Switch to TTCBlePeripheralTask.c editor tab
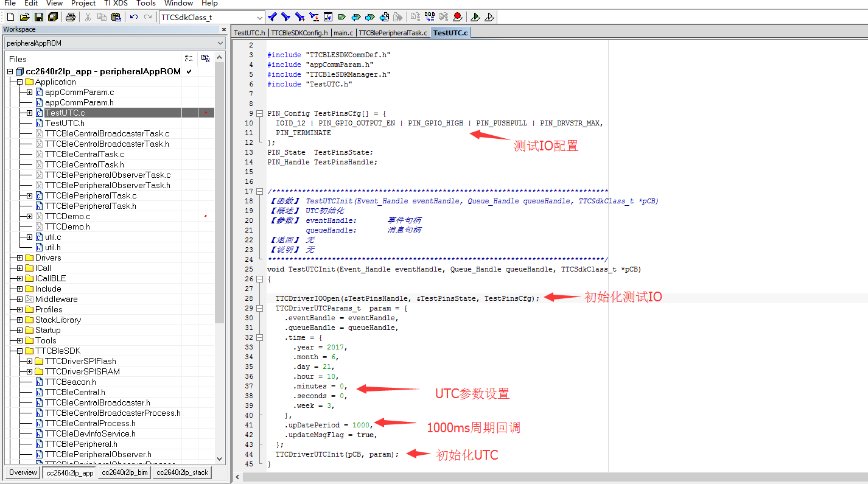This screenshot has width=868, height=484. (x=393, y=33)
